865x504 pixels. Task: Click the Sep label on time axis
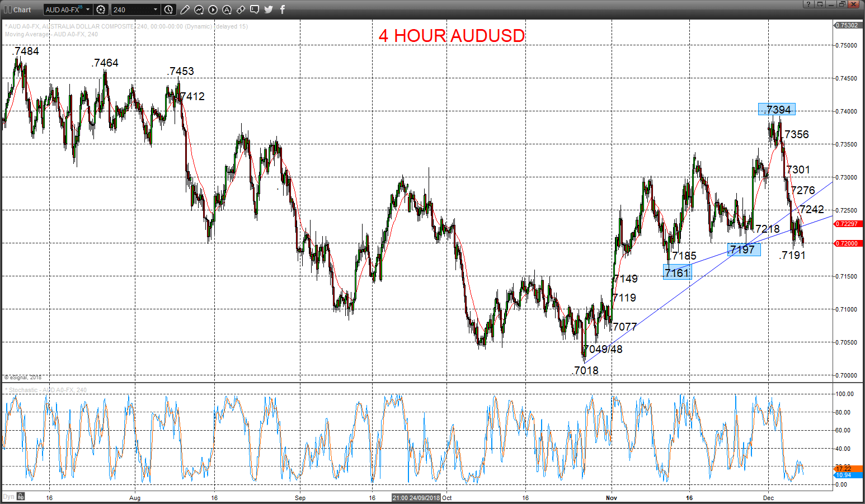click(300, 498)
